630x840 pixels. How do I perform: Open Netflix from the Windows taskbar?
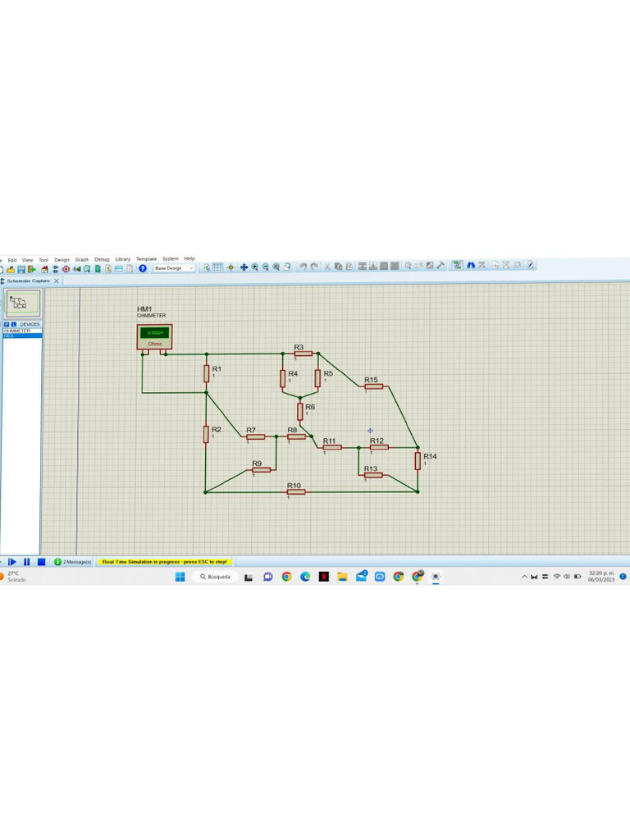(324, 577)
